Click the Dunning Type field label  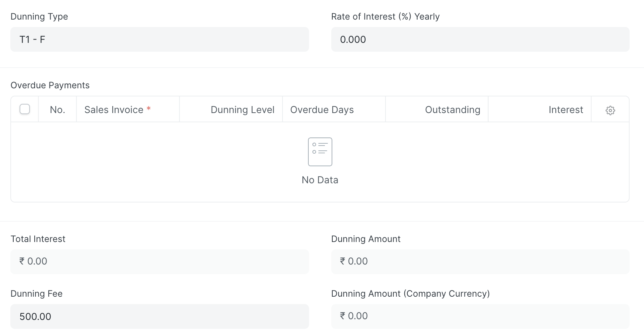pos(39,16)
